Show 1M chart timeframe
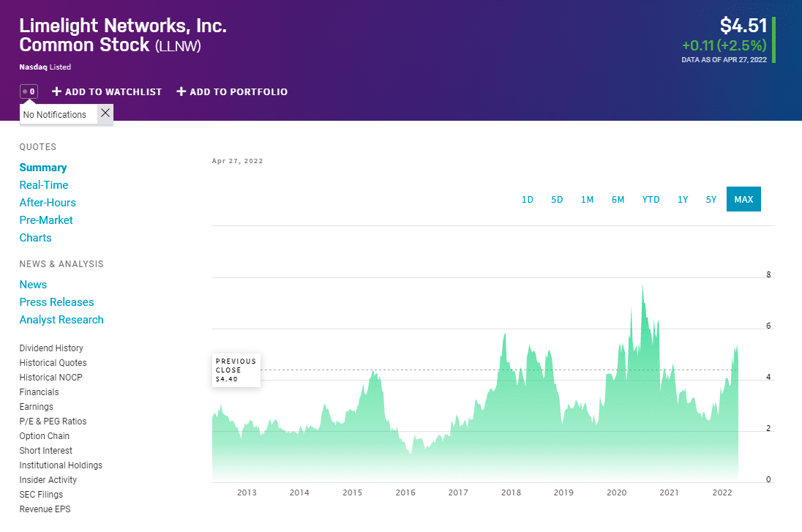 click(587, 199)
